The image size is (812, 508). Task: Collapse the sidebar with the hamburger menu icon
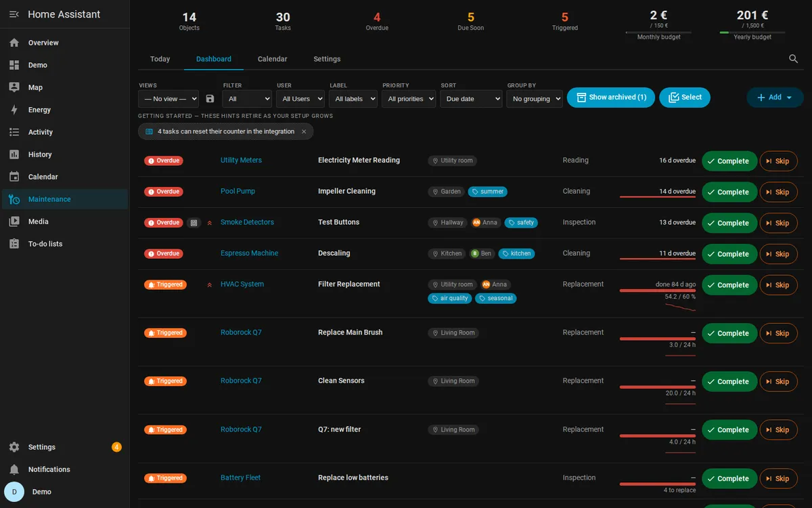pyautogui.click(x=14, y=14)
